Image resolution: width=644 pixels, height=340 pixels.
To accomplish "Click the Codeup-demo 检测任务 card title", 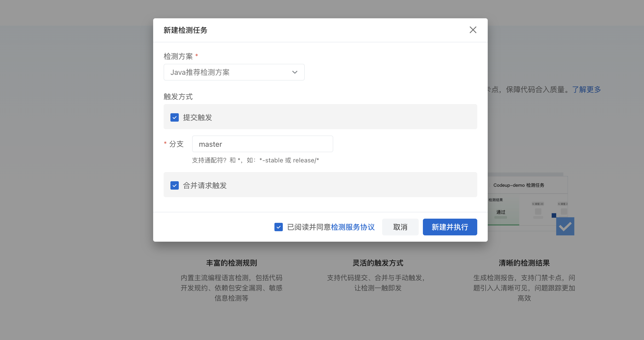I will tap(519, 185).
